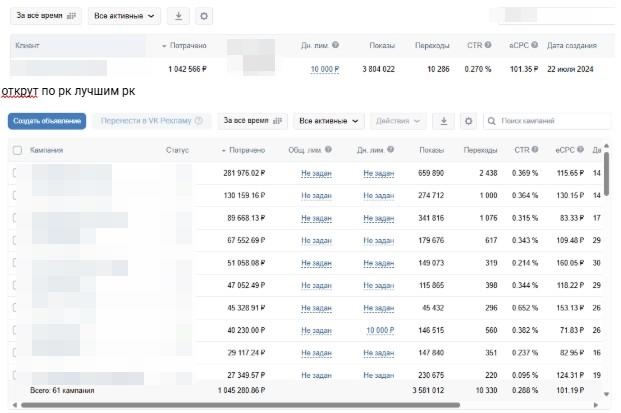Click the Всего: 61 кампания total text
Image resolution: width=621 pixels, height=413 pixels.
pos(62,390)
